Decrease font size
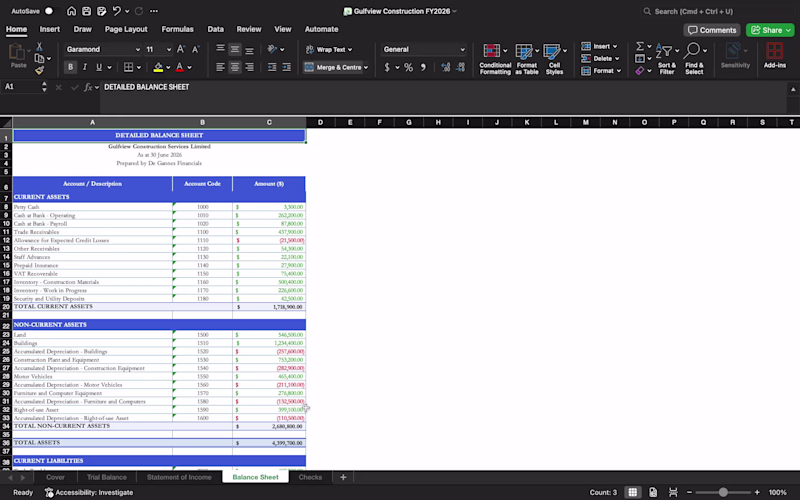This screenshot has width=800, height=500. coord(195,49)
